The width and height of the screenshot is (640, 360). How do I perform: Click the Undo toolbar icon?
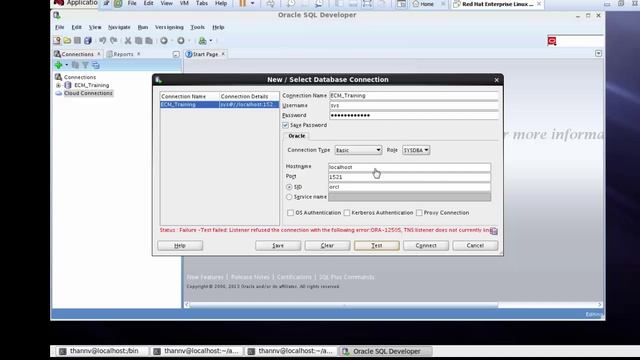click(102, 40)
